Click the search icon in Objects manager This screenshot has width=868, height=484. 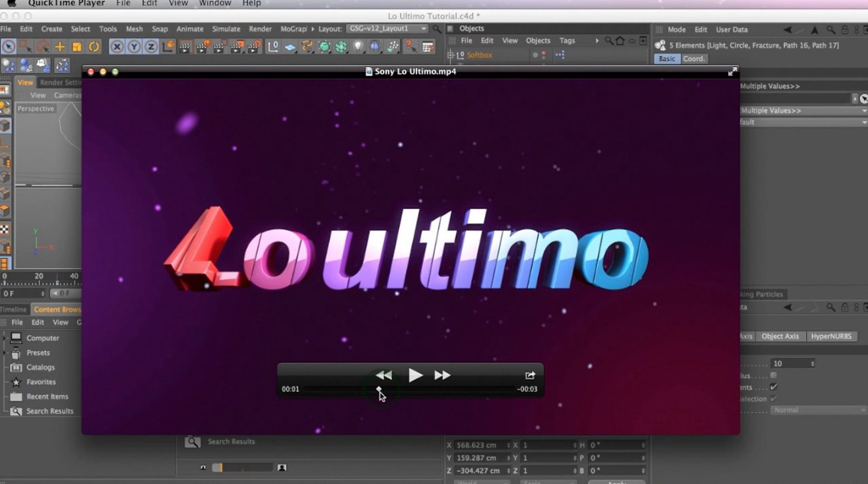[x=609, y=41]
